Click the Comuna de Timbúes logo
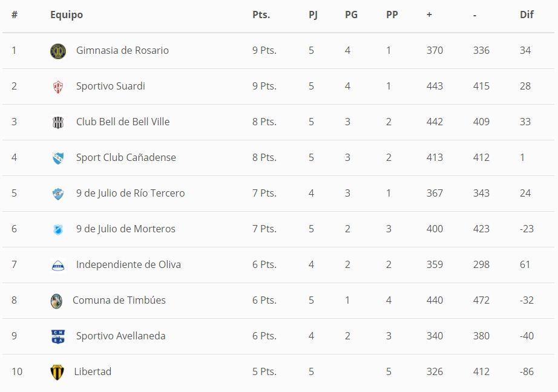 [x=56, y=301]
